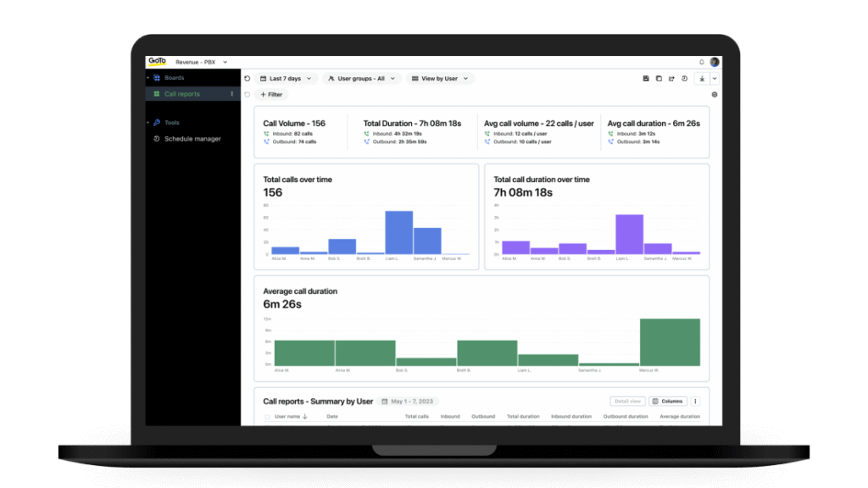
Task: Click the notifications bell icon
Action: 702,62
